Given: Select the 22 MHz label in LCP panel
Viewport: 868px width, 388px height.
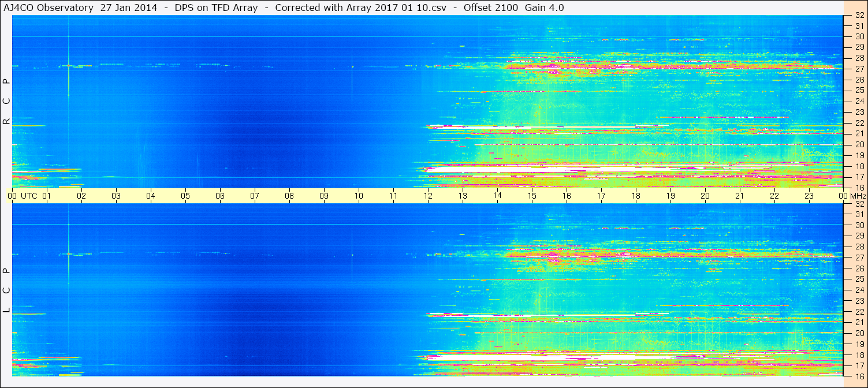Looking at the screenshot, I should [859, 312].
